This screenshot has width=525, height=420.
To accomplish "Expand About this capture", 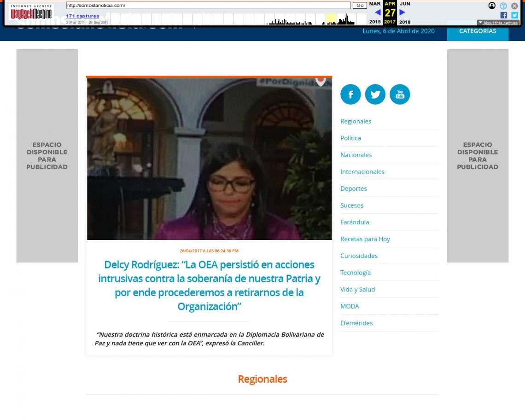I will 498,23.
